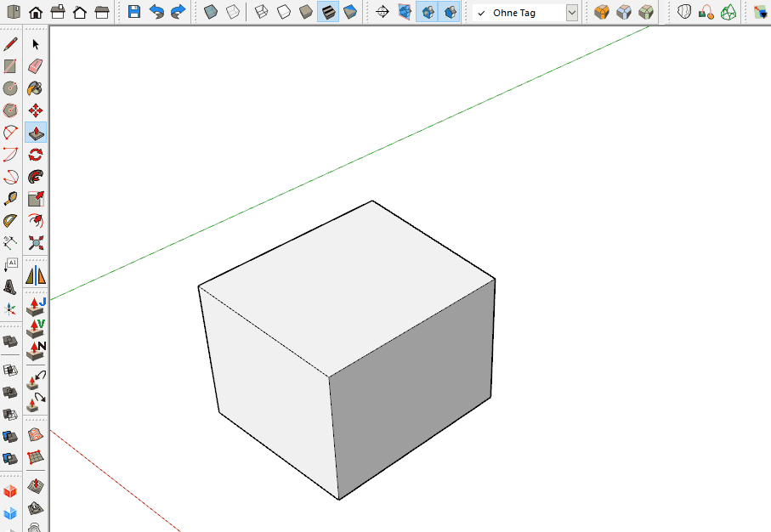Save the model with floppy icon
This screenshot has width=771, height=532.
(x=134, y=12)
